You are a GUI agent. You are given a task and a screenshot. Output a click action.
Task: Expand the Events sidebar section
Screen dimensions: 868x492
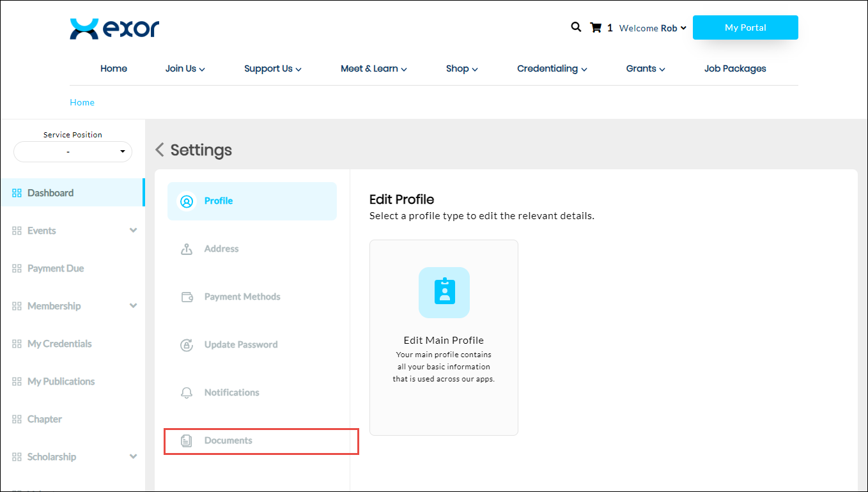point(133,231)
